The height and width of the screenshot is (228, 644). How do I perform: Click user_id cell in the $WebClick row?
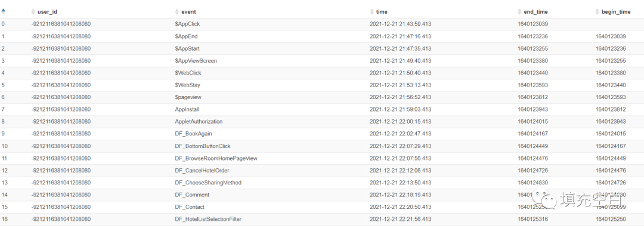61,73
